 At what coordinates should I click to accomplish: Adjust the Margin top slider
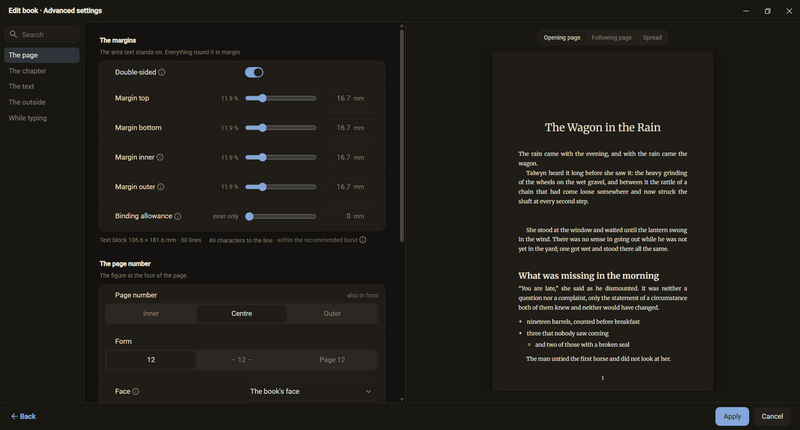pos(281,98)
